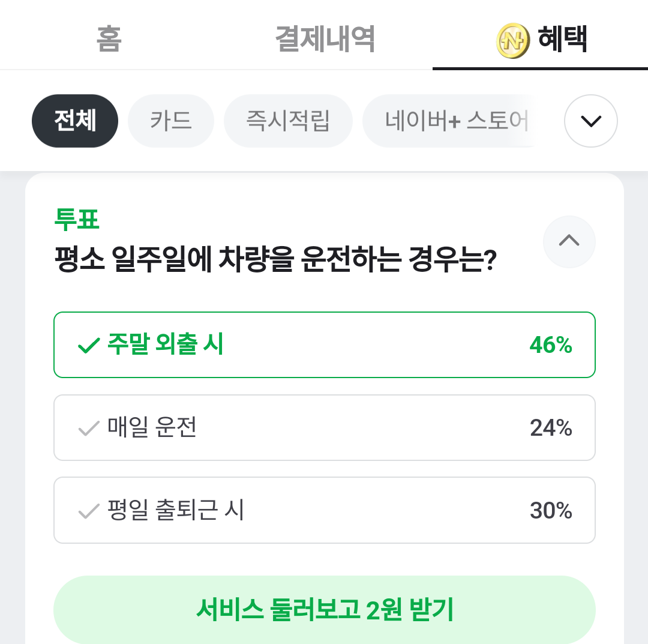Select the 주말 외출 시 poll option

[324, 345]
